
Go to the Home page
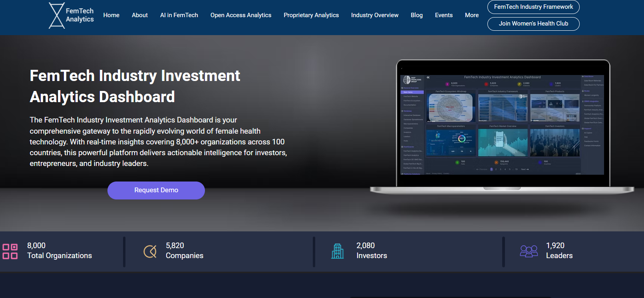pyautogui.click(x=111, y=15)
